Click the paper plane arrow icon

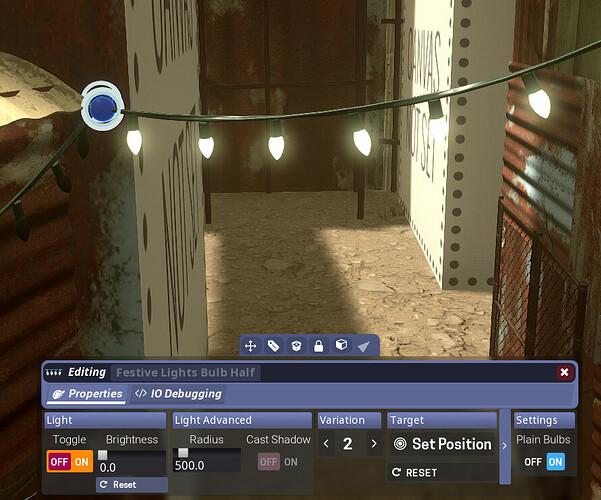tap(363, 346)
